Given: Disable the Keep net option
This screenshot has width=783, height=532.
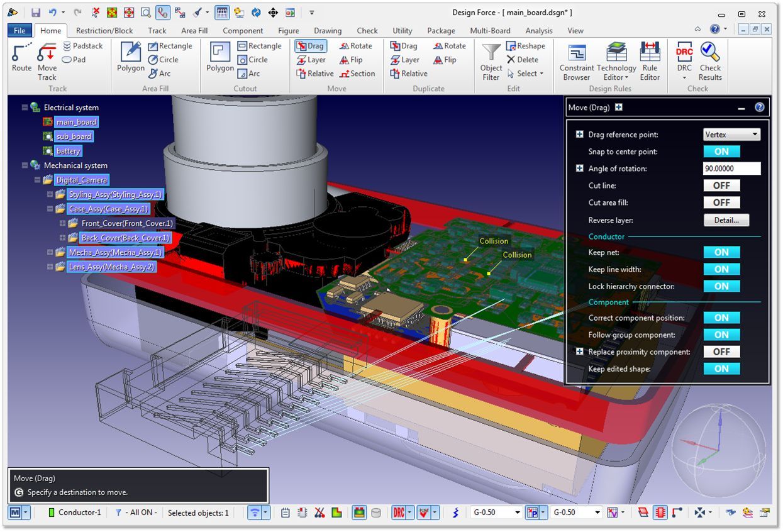Looking at the screenshot, I should (x=721, y=252).
